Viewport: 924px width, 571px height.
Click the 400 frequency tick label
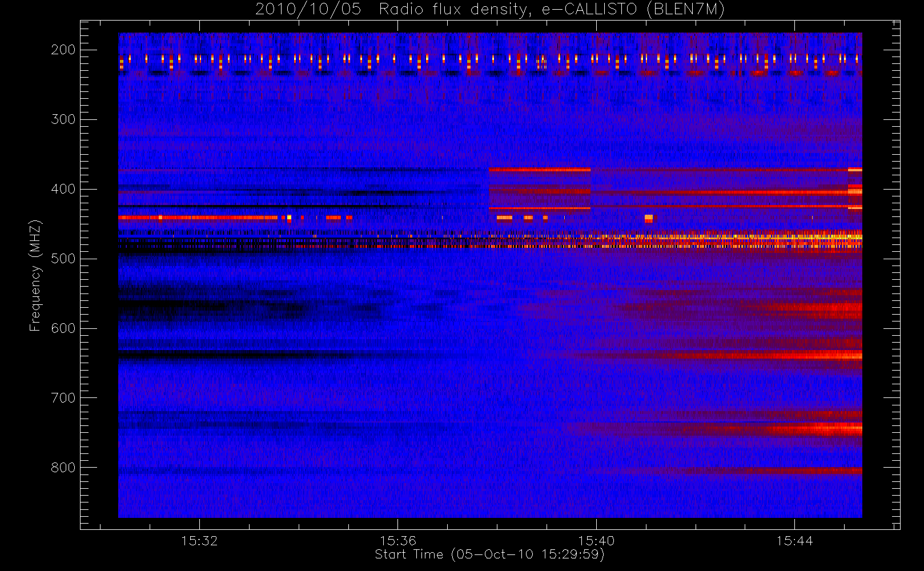(63, 189)
